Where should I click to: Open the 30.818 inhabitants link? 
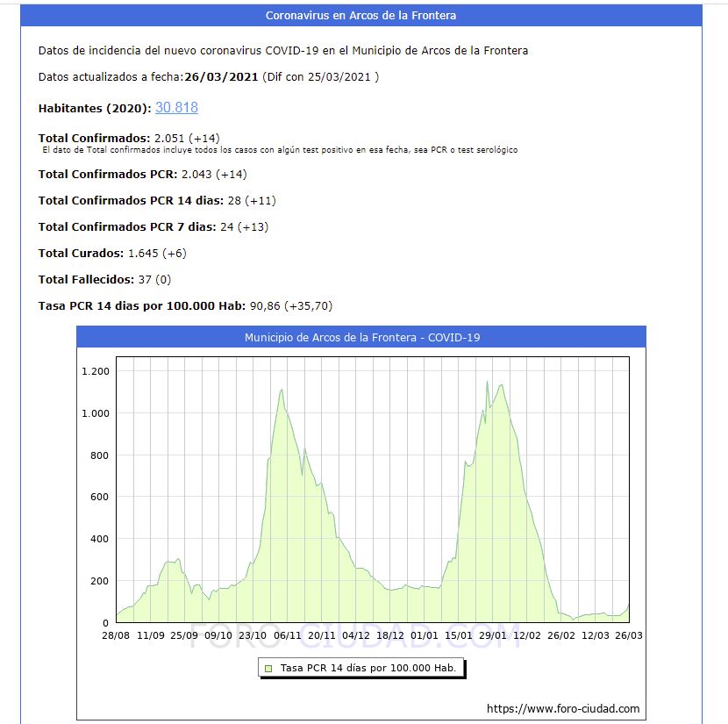coord(176,107)
